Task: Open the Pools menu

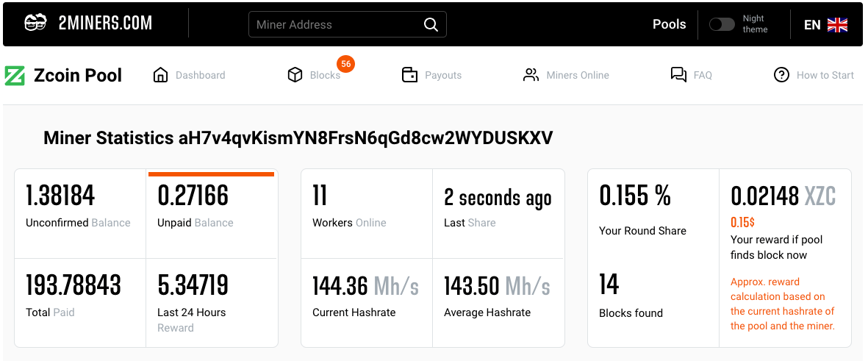Action: click(x=669, y=24)
